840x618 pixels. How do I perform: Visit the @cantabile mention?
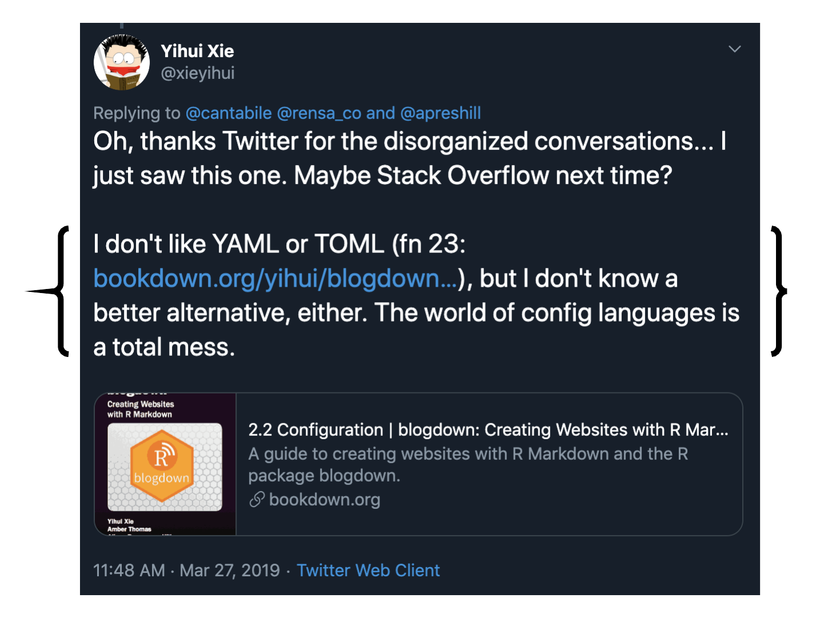[229, 113]
